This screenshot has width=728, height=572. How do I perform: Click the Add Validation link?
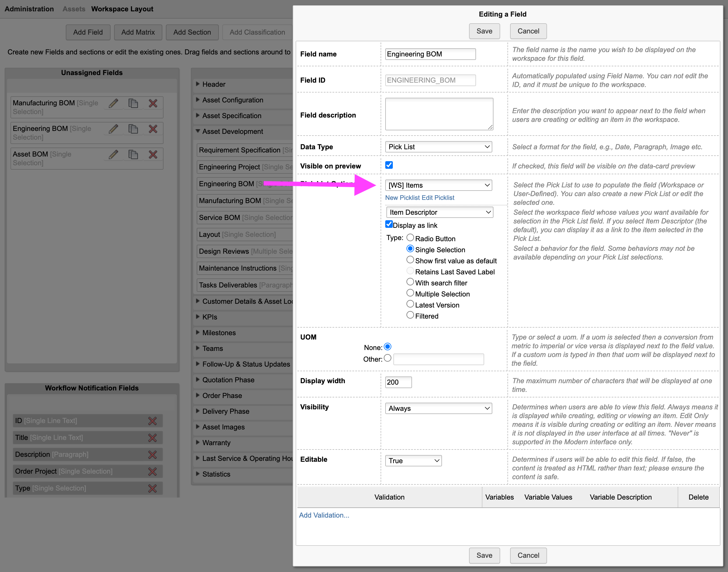pos(324,515)
